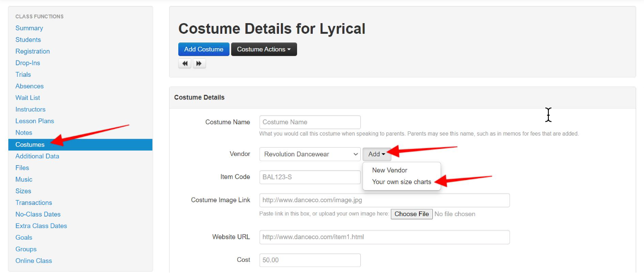This screenshot has height=273, width=644.
Task: Open the Costume Actions dropdown
Action: (264, 50)
